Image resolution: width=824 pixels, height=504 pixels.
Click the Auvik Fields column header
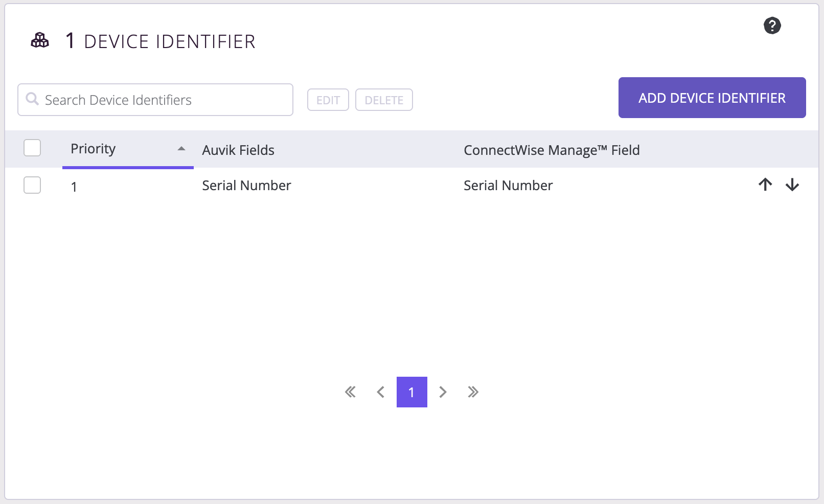pyautogui.click(x=238, y=150)
